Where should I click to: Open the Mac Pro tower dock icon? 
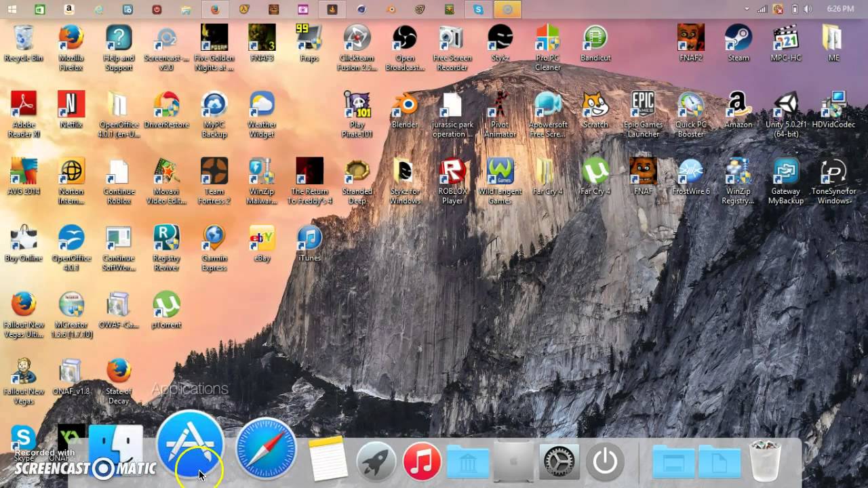513,462
